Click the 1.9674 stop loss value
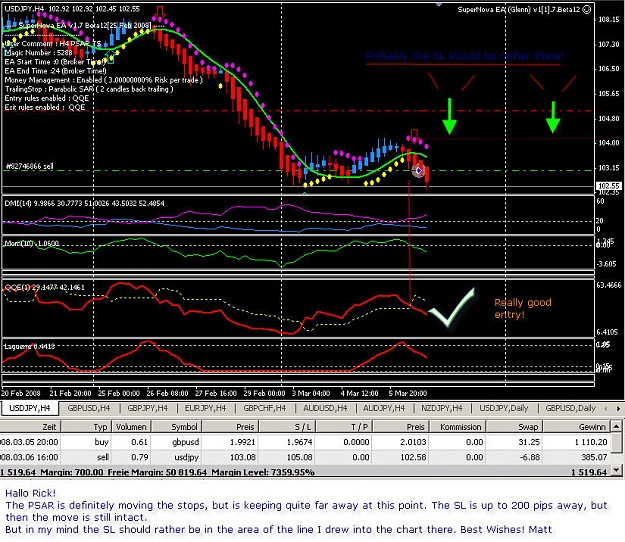Viewport: 625px width, 542px height. click(x=300, y=442)
